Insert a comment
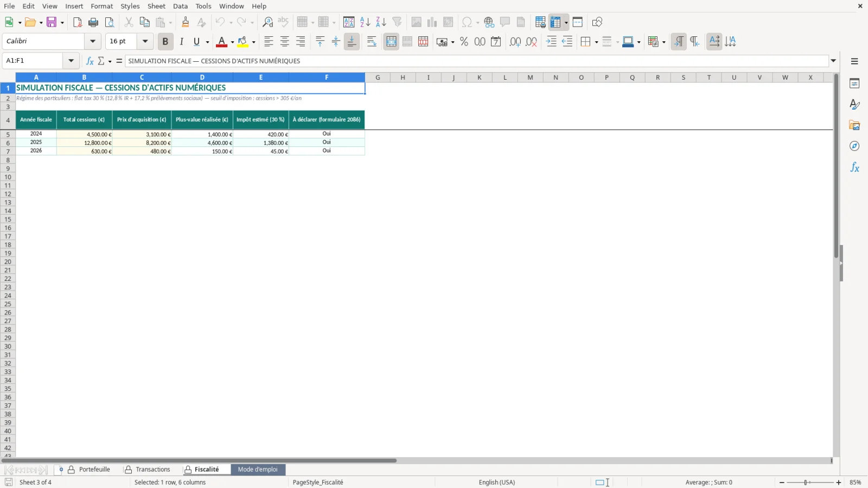The width and height of the screenshot is (868, 488). tap(505, 22)
